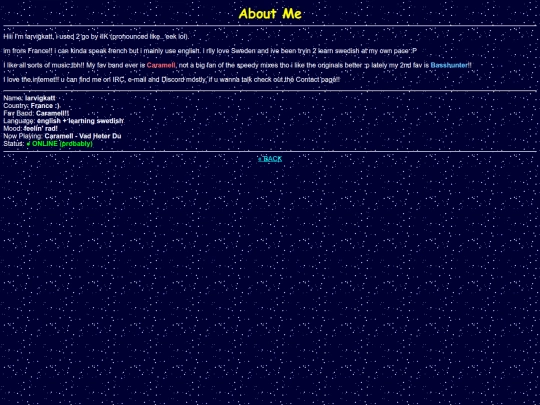Click the red Caramell band name in the paragraph
The image size is (540, 405).
161,65
